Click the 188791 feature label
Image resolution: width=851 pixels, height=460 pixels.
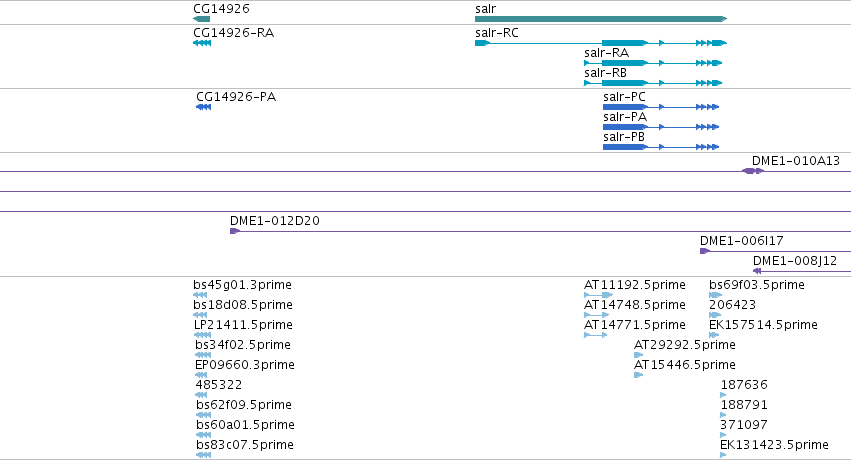tap(744, 405)
